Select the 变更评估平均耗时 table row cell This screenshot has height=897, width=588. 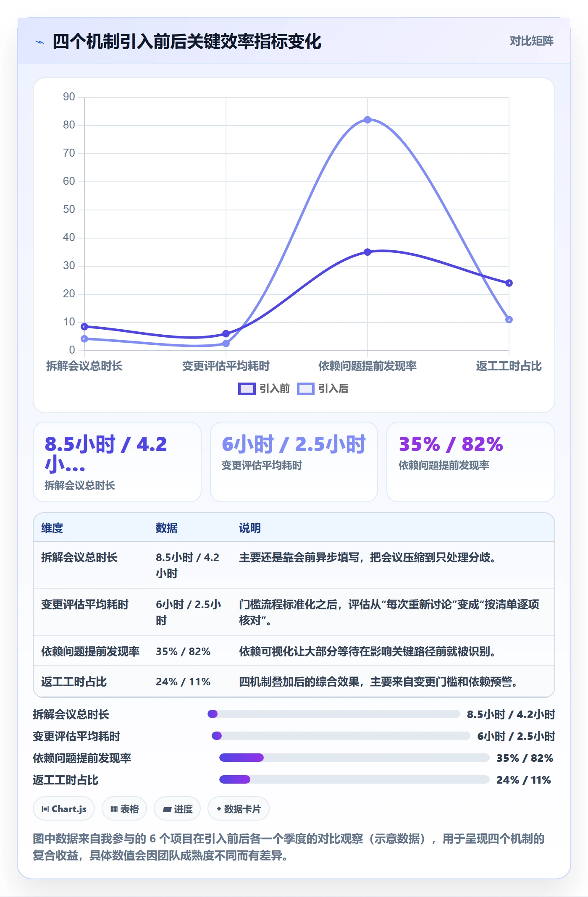tap(85, 604)
